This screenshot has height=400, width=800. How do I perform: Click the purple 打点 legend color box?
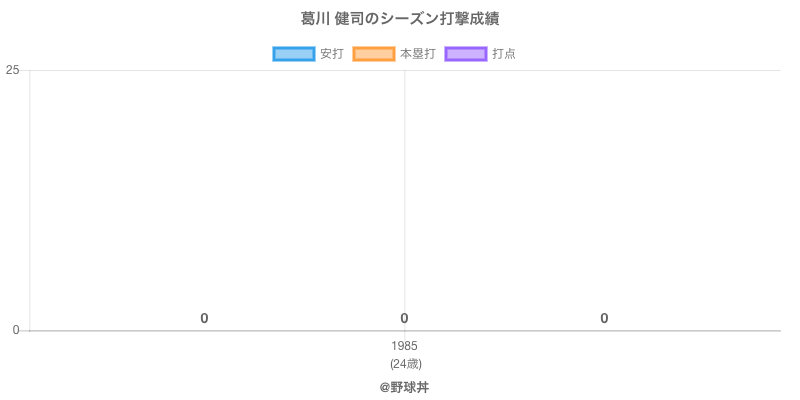click(466, 54)
